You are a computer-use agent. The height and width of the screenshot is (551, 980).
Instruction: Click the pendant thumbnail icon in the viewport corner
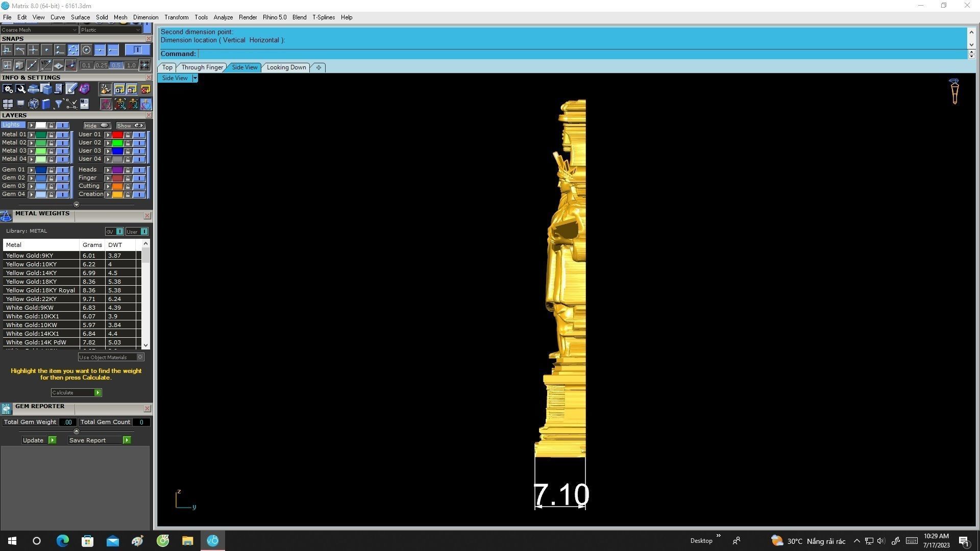click(x=954, y=92)
